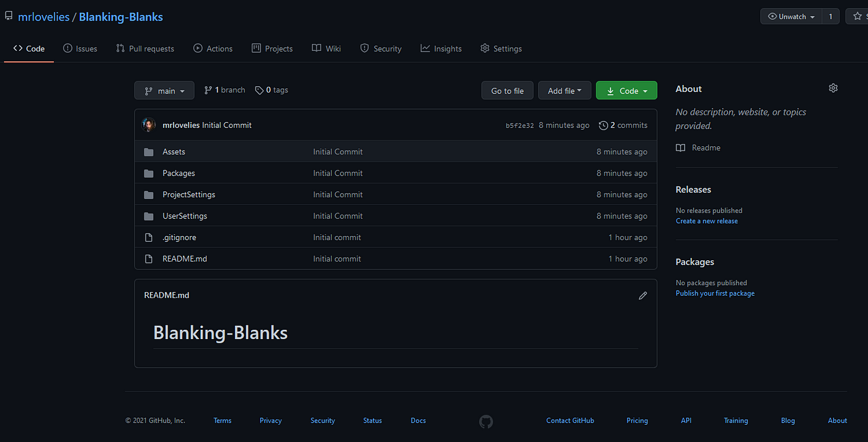The width and height of the screenshot is (868, 442).
Task: Open Contact GitHub footer link
Action: tap(570, 420)
